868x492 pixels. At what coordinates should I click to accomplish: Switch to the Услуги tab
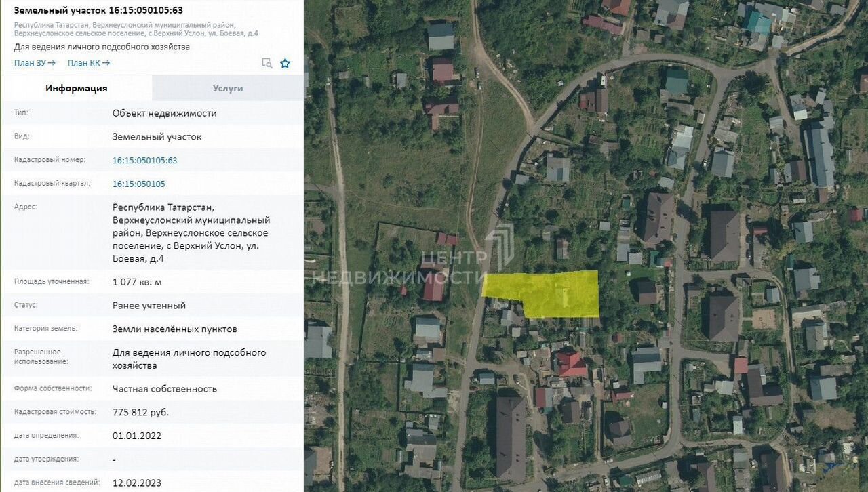coord(228,88)
